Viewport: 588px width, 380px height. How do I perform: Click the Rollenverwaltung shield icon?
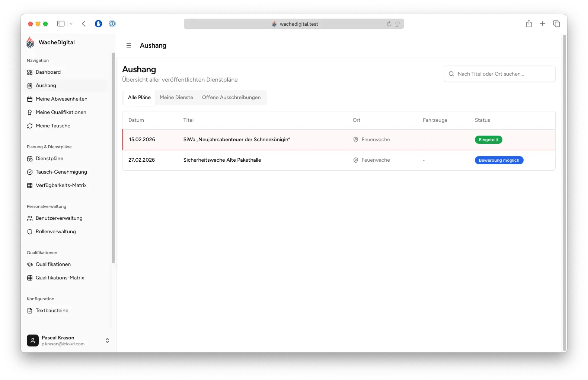pyautogui.click(x=30, y=232)
